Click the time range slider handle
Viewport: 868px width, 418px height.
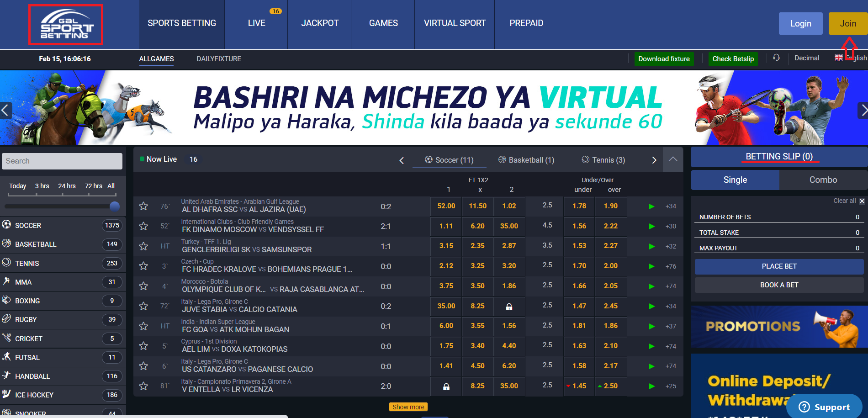(x=115, y=206)
